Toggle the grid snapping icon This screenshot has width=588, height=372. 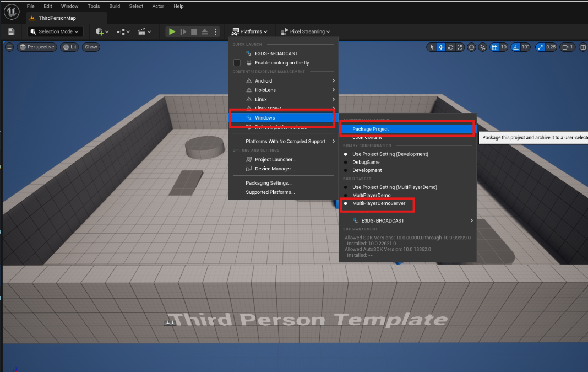pyautogui.click(x=494, y=47)
